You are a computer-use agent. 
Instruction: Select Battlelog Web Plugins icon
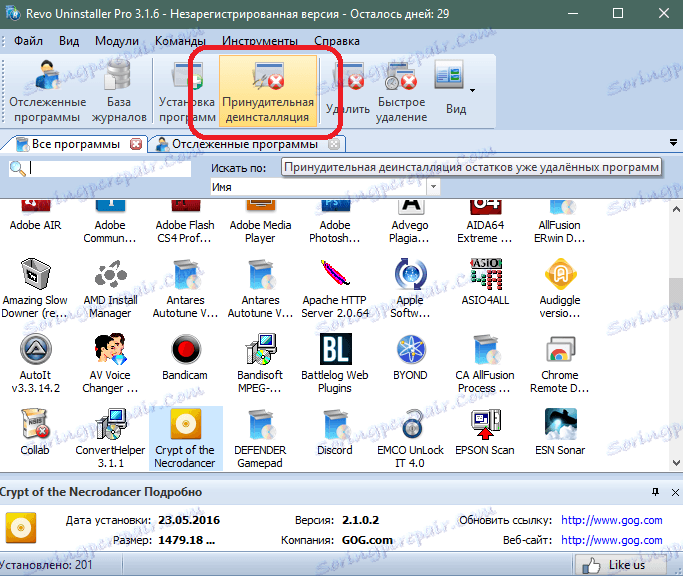335,349
